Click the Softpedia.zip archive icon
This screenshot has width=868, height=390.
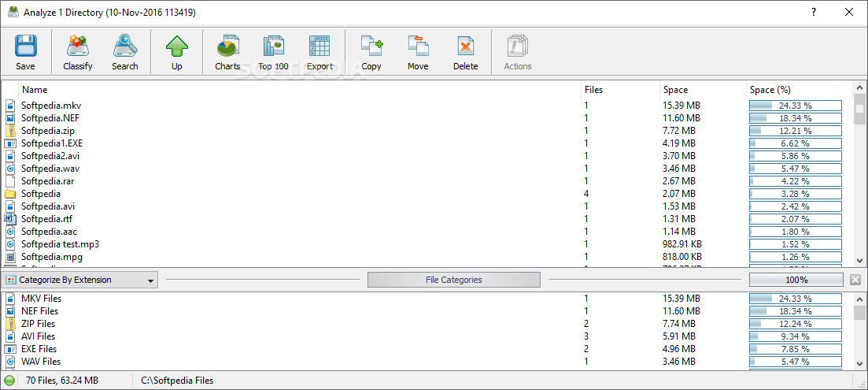10,131
